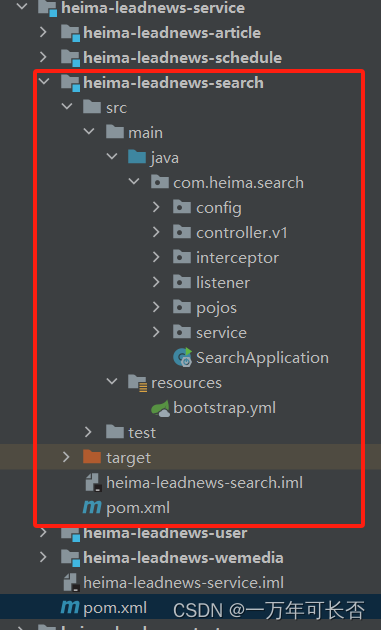Select the listener package label
The height and width of the screenshot is (630, 381).
tap(223, 282)
